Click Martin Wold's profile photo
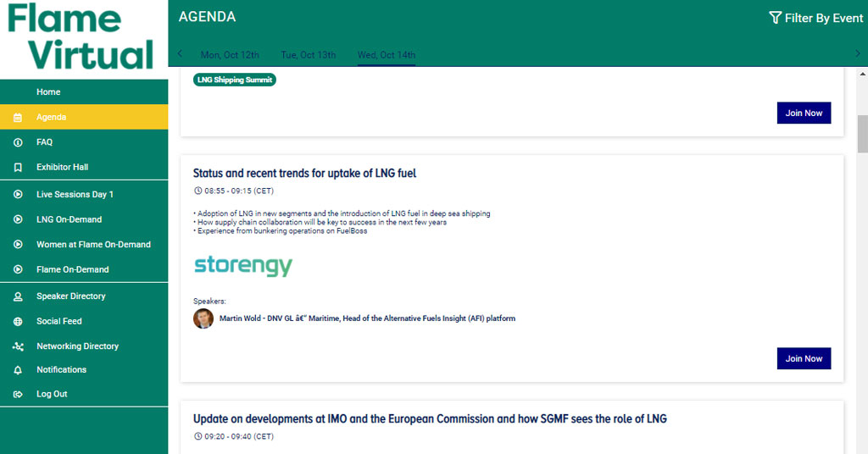 [x=203, y=318]
